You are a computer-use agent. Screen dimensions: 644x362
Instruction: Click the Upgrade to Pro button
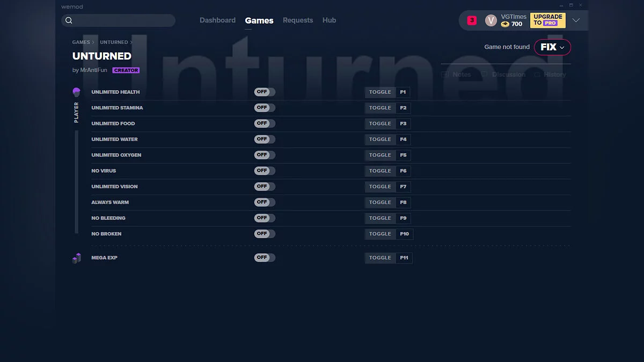click(x=547, y=20)
